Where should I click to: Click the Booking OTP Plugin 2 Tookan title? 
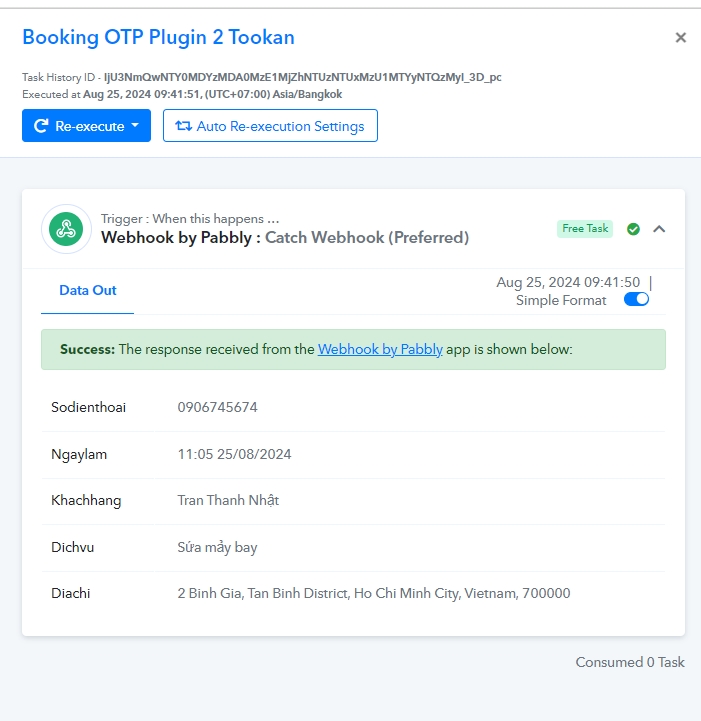click(x=159, y=37)
